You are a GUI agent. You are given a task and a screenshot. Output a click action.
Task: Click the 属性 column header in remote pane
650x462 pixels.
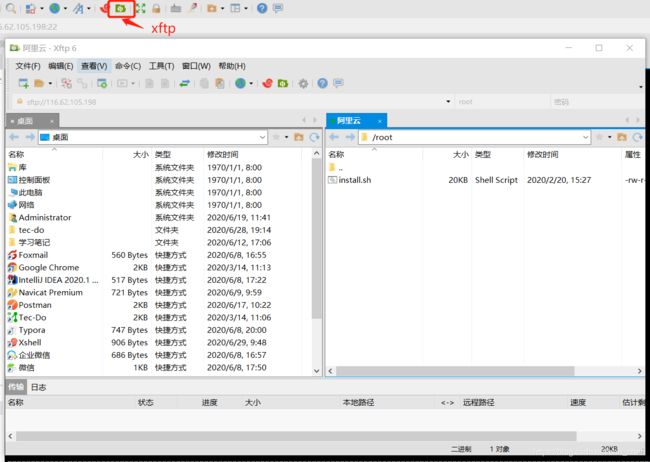click(x=633, y=154)
